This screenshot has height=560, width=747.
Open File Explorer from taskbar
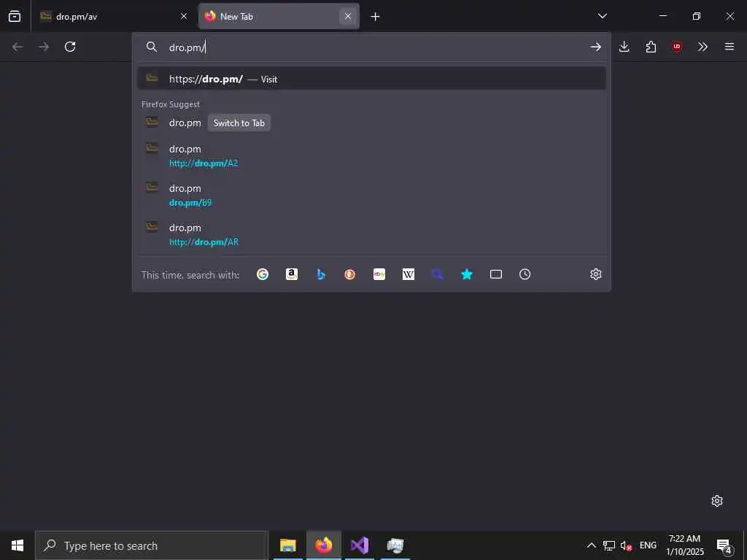[287, 545]
